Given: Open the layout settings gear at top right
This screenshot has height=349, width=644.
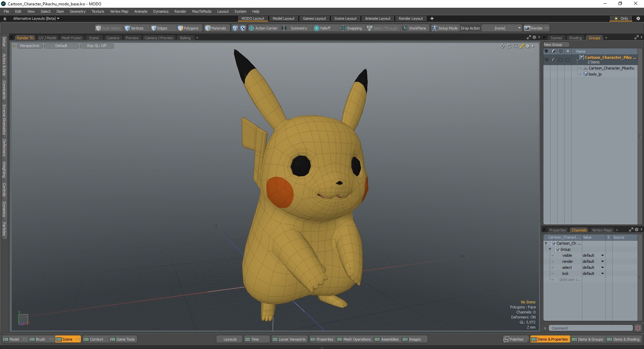Looking at the screenshot, I should (638, 18).
